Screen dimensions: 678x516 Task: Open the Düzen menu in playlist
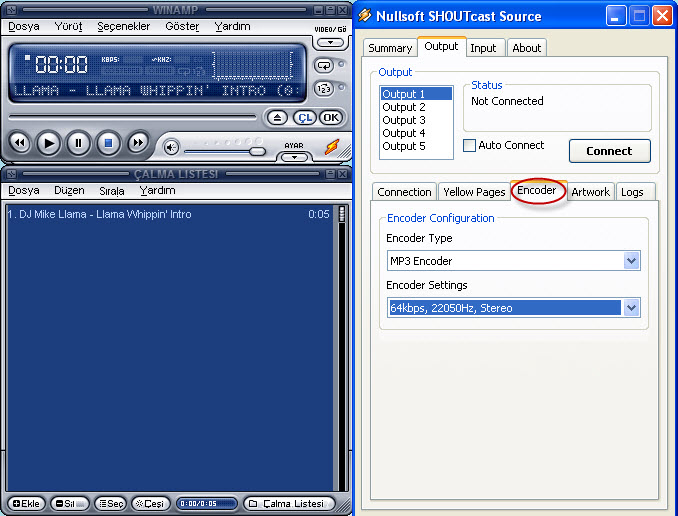69,190
